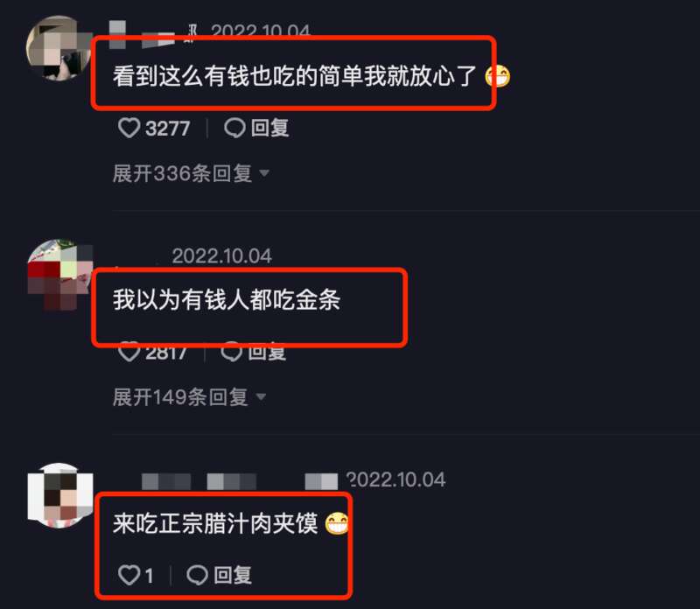Open reply bubble under the 金条 comment
Screen dimensions: 700x609
[232, 352]
